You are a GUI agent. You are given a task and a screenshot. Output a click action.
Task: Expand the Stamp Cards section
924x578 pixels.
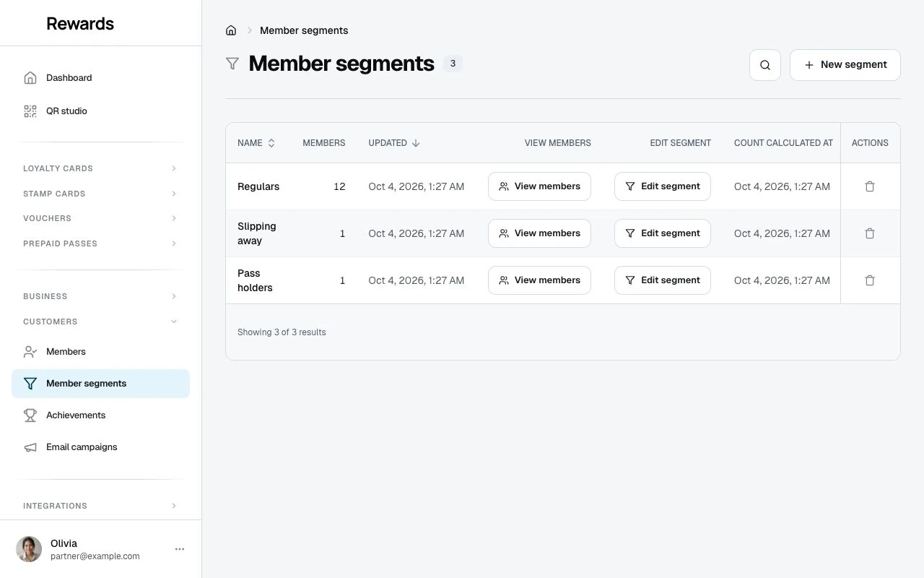click(100, 194)
